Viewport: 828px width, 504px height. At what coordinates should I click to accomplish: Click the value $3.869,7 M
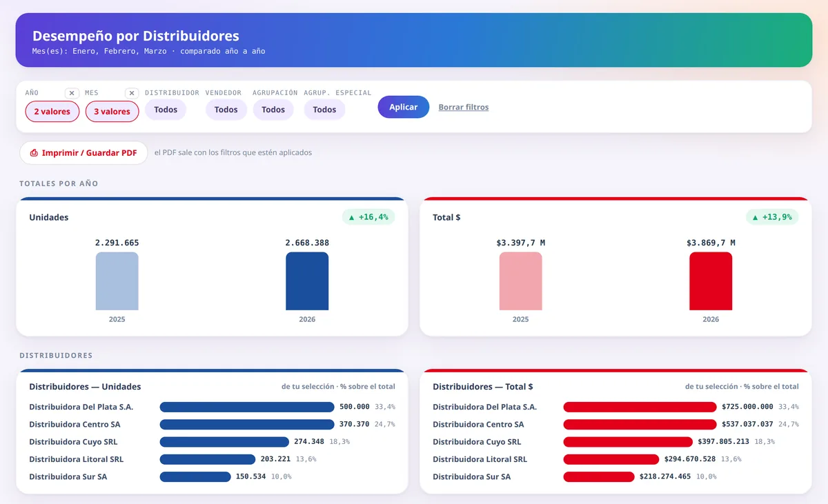[711, 243]
